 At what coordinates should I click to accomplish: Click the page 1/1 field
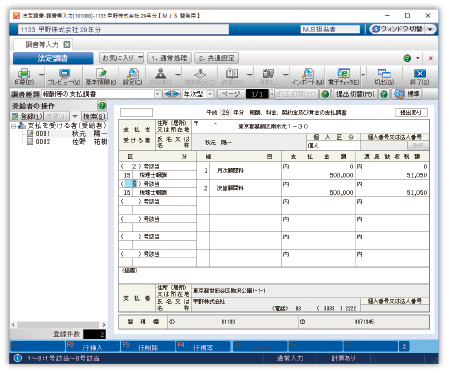tap(257, 94)
